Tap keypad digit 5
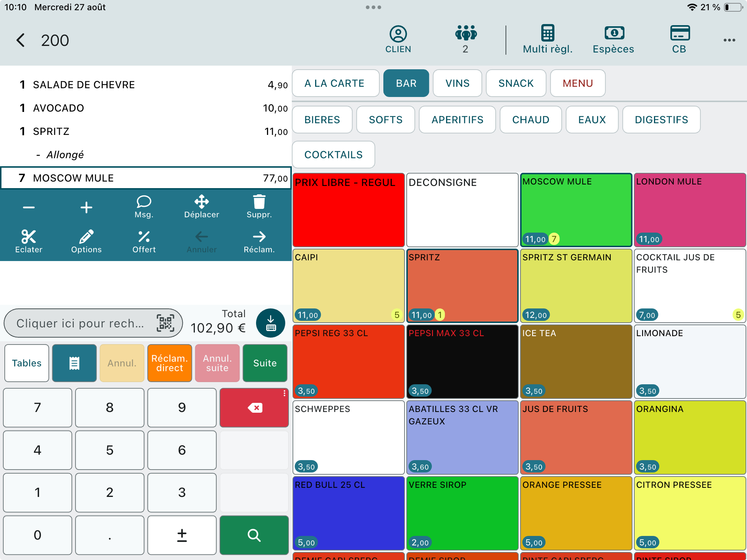 110,450
